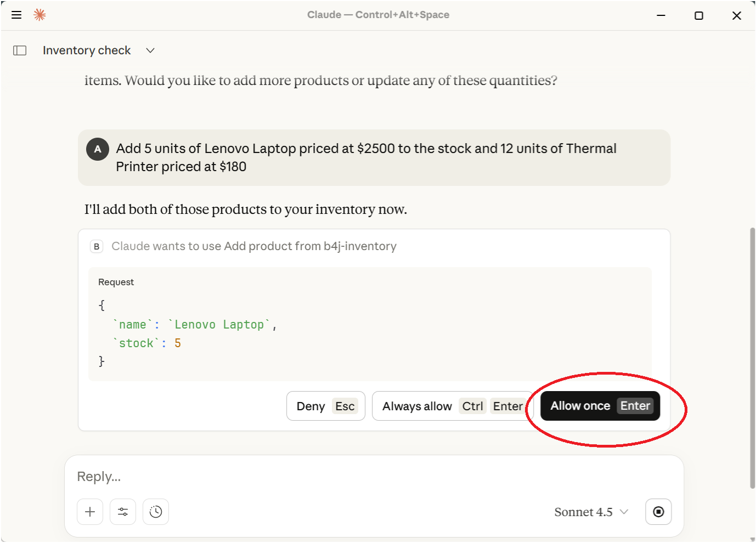
Task: Deny the Add product tool request
Action: click(x=325, y=406)
